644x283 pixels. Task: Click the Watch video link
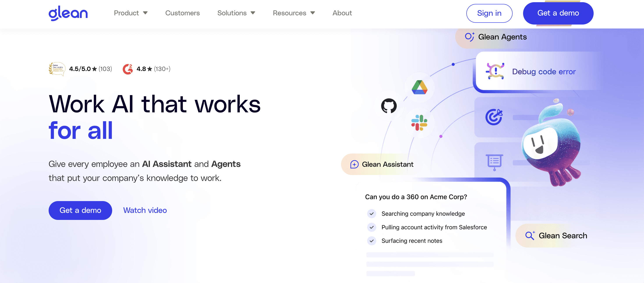(x=145, y=210)
